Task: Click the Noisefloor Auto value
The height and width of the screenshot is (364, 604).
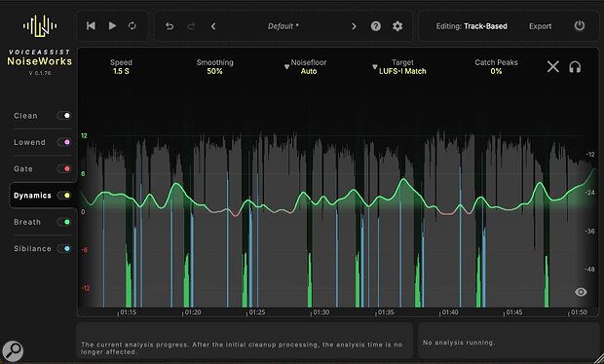Action: pos(309,71)
